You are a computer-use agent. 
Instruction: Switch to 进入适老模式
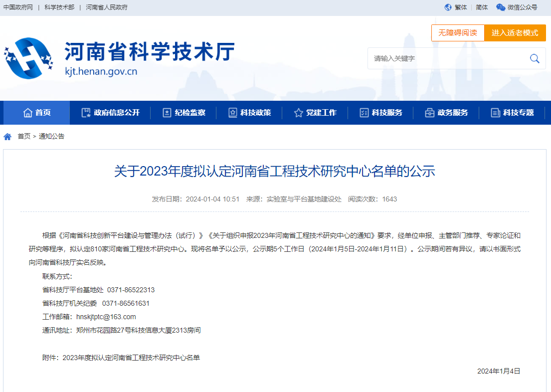[x=515, y=33]
